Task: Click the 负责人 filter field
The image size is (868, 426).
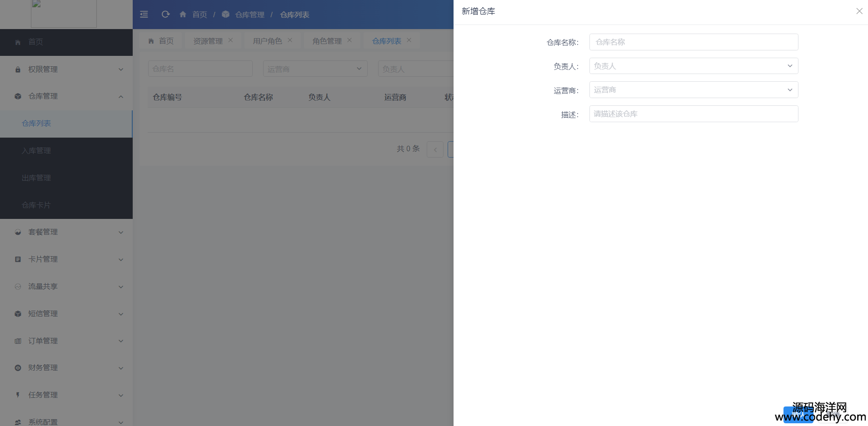Action: tap(415, 69)
